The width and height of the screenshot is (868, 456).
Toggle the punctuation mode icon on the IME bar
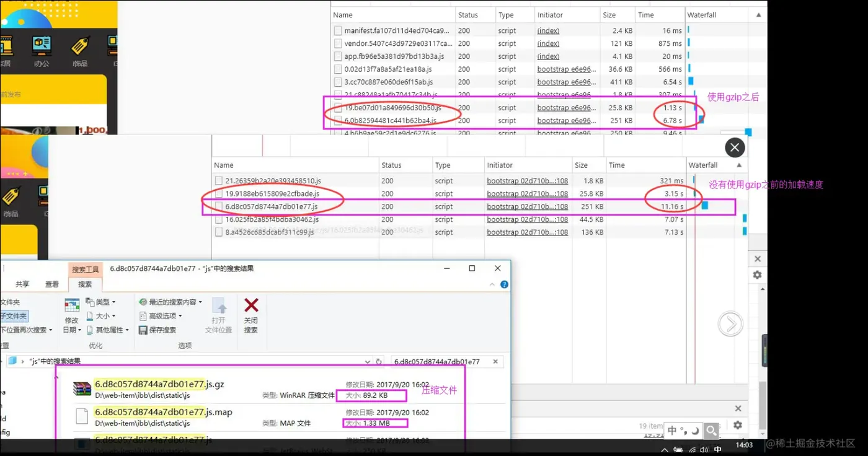coord(684,430)
